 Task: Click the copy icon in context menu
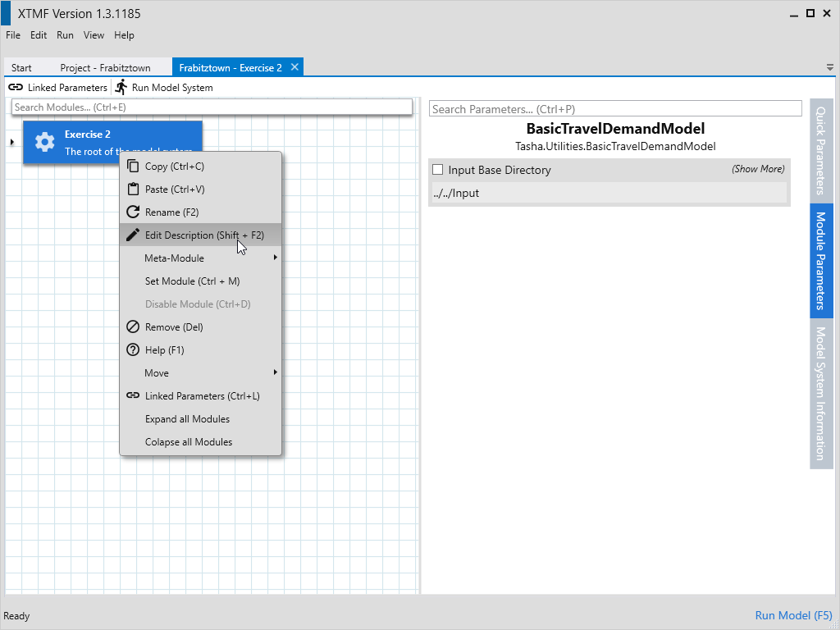click(133, 167)
